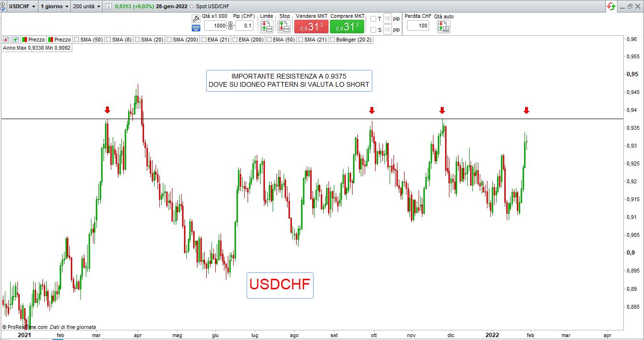Toggle the Bollinger (20 2) checkbox
The image size is (644, 340).
332,40
